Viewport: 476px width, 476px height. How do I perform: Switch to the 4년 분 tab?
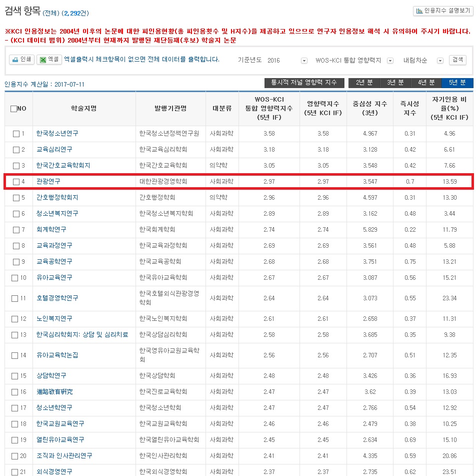(x=426, y=83)
